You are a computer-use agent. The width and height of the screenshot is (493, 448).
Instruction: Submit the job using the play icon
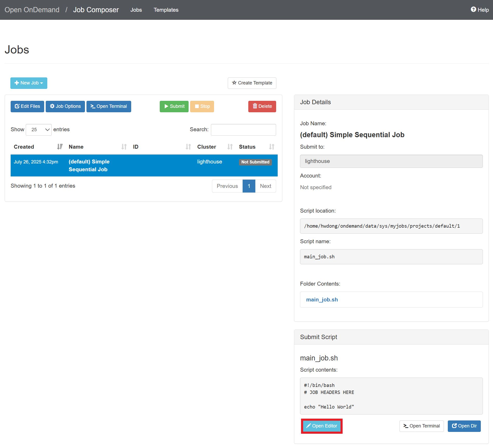coord(166,106)
